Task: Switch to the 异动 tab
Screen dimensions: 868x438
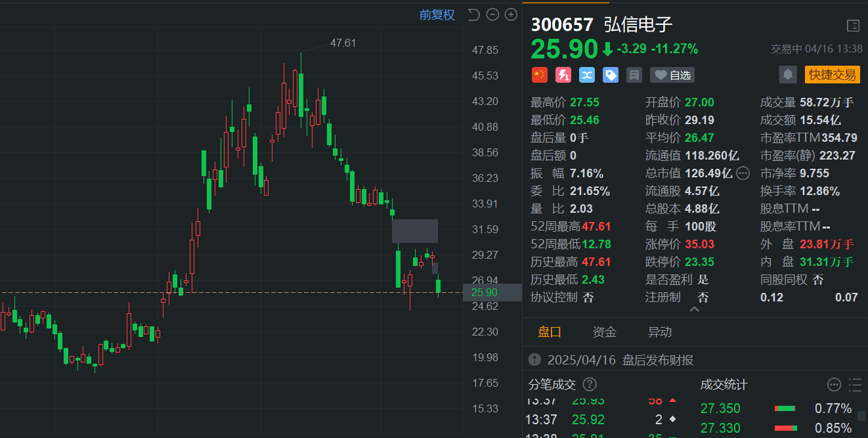Action: [x=660, y=332]
